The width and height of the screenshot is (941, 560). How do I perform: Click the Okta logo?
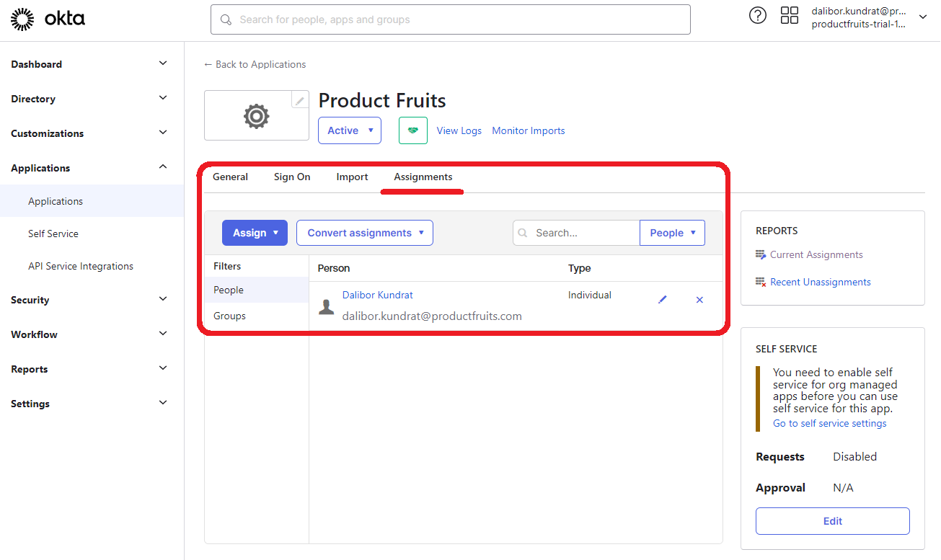tap(47, 19)
